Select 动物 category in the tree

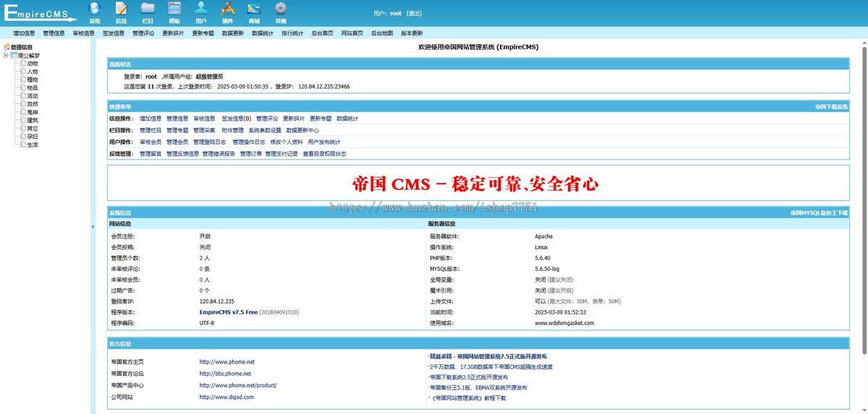pyautogui.click(x=33, y=64)
